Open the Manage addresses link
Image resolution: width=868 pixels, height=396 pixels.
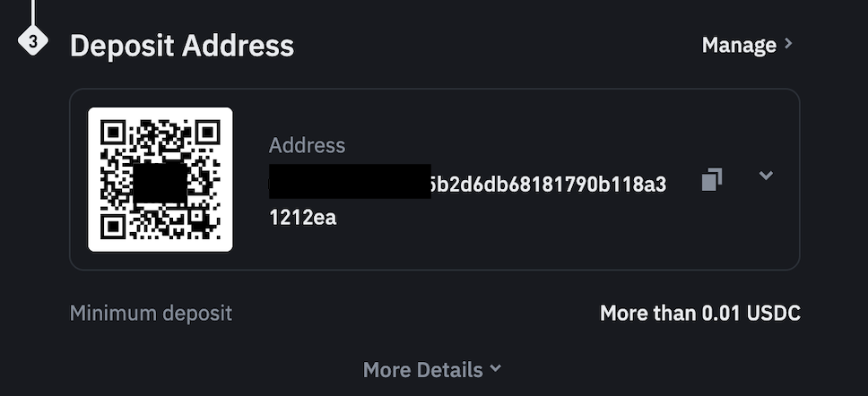tap(739, 45)
